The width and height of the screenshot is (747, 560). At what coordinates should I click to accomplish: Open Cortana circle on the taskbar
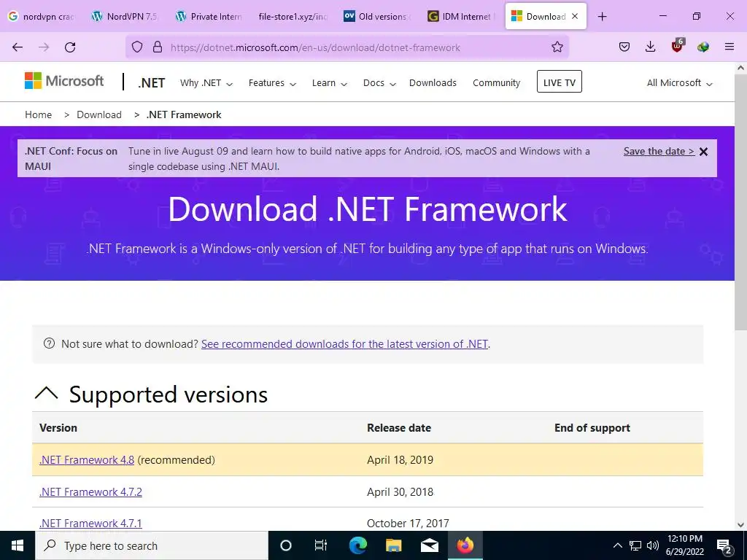[286, 545]
